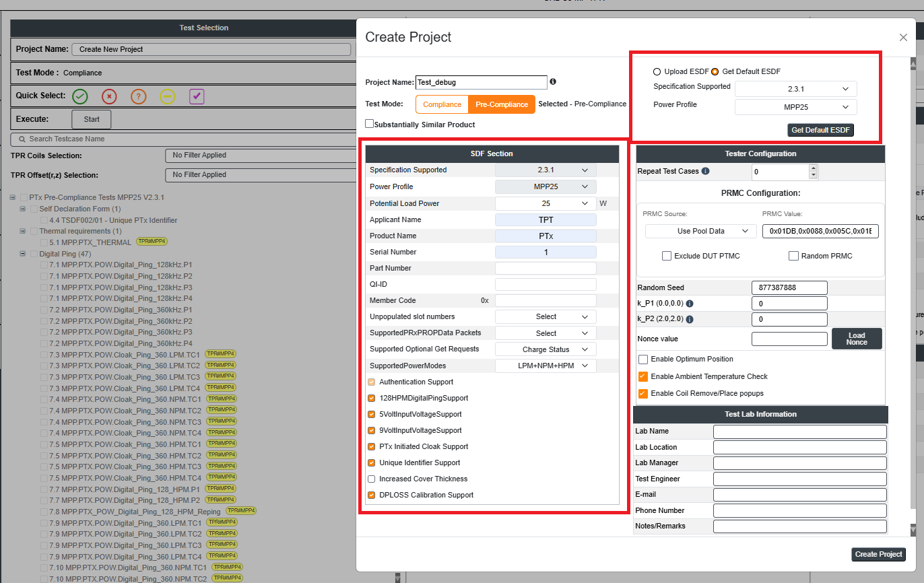Click the green checkmark Quick Select icon
Viewport: 924px width, 583px height.
point(80,96)
